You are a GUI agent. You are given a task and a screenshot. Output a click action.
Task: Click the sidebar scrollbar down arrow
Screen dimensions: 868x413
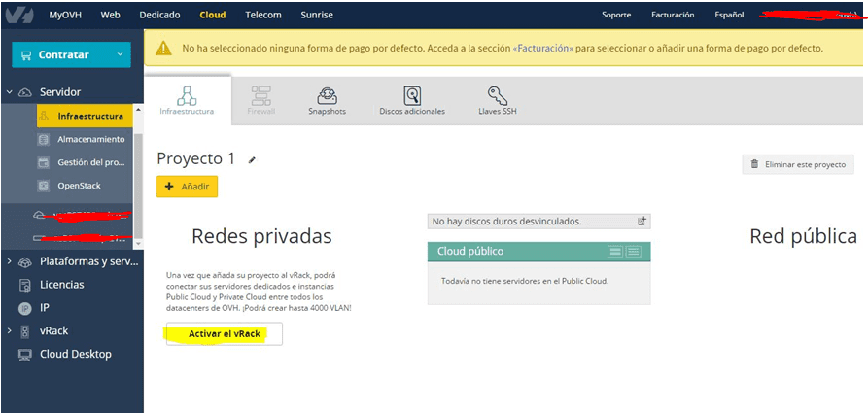[x=138, y=243]
